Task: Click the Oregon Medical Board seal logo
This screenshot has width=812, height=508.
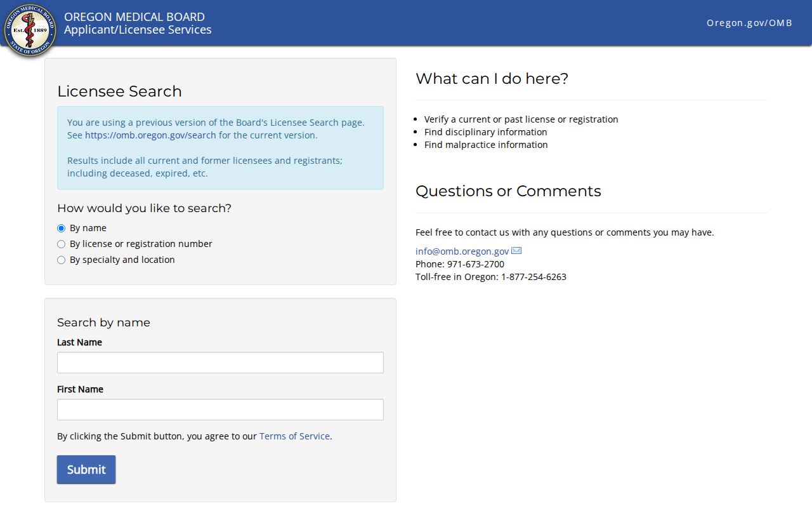Action: tap(30, 30)
